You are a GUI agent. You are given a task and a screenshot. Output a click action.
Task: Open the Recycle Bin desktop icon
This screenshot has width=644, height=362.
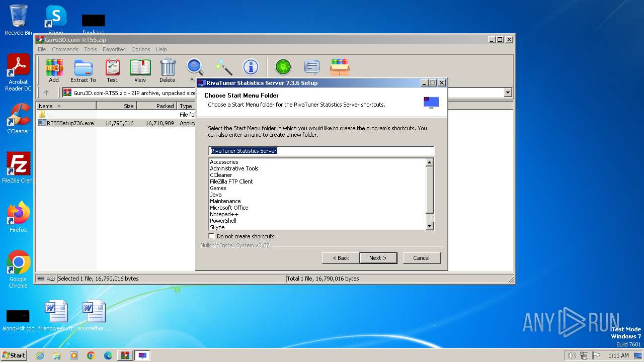click(18, 20)
